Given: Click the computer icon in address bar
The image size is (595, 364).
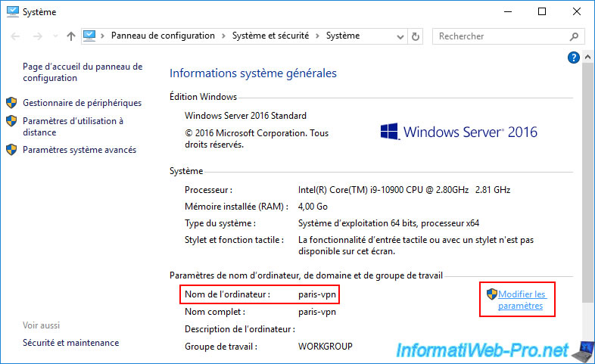Looking at the screenshot, I should coord(90,36).
